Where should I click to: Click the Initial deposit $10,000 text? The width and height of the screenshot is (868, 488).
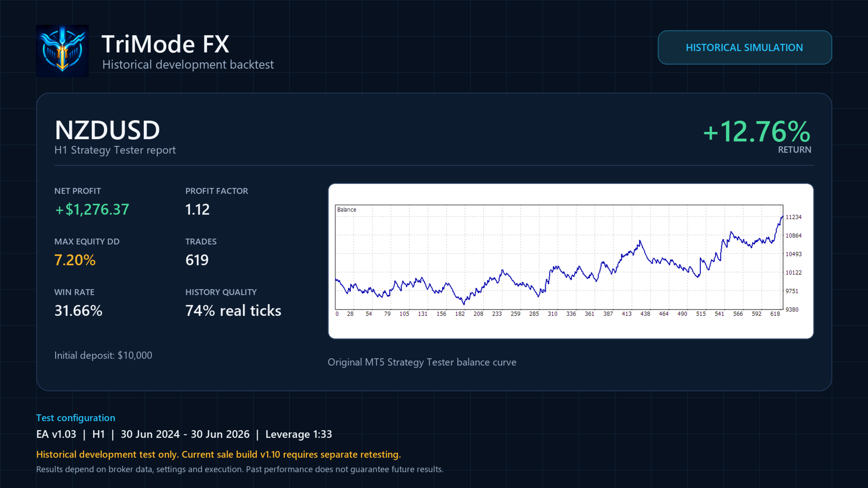[x=103, y=355]
